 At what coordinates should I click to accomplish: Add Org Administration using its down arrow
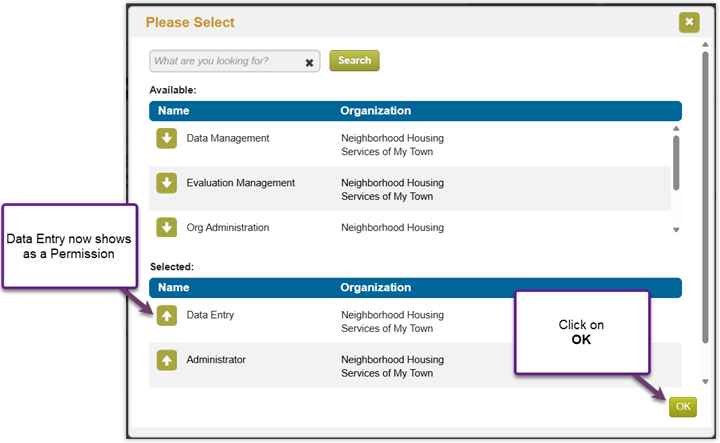coord(166,227)
